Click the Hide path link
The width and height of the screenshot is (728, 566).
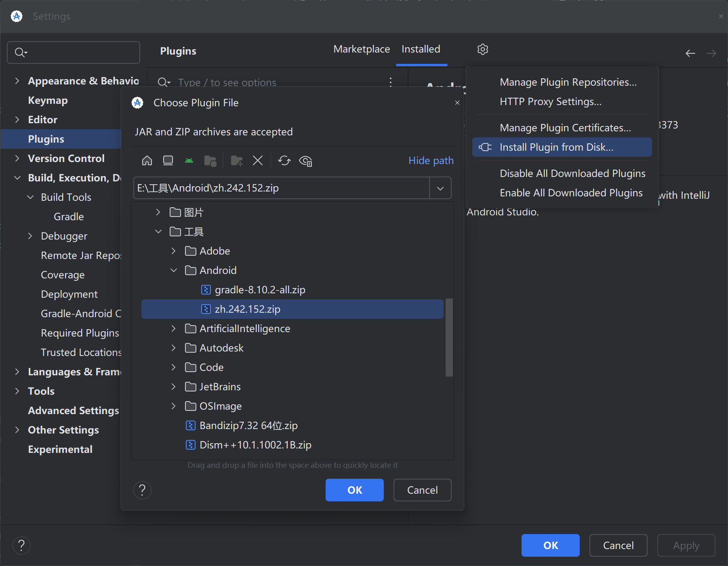[x=431, y=161]
